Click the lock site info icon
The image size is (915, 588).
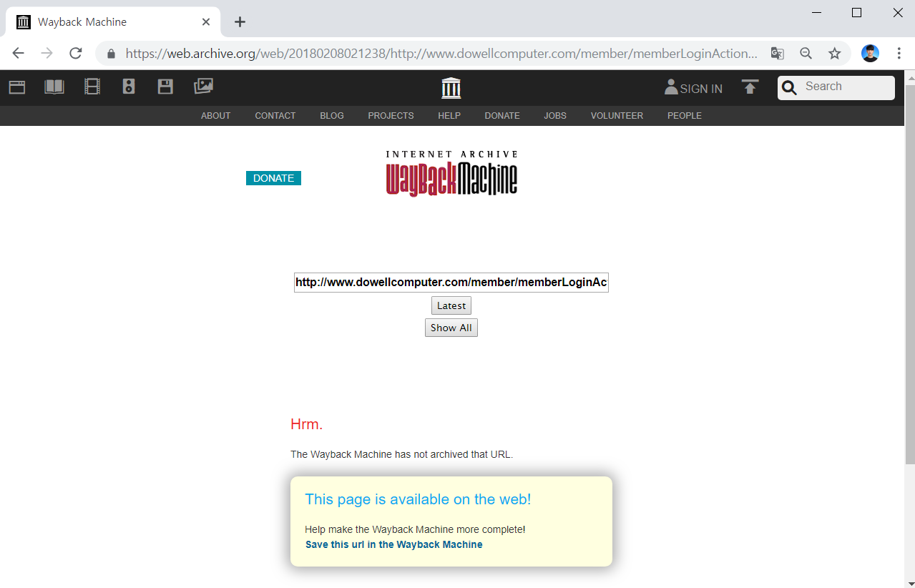tap(111, 54)
